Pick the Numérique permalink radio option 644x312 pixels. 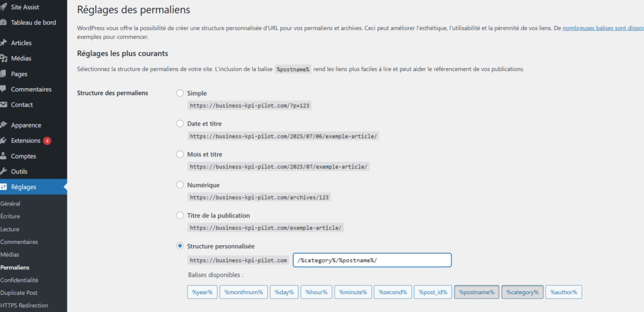pyautogui.click(x=180, y=185)
